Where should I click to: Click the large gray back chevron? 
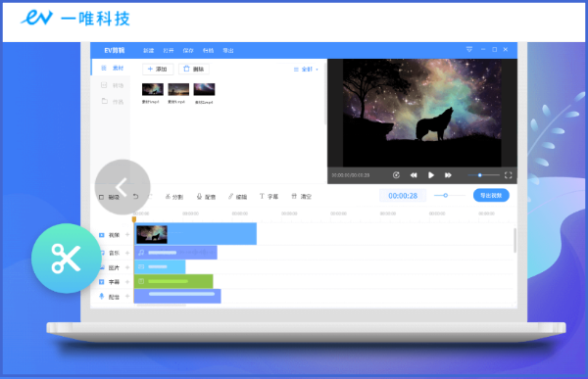coord(122,187)
